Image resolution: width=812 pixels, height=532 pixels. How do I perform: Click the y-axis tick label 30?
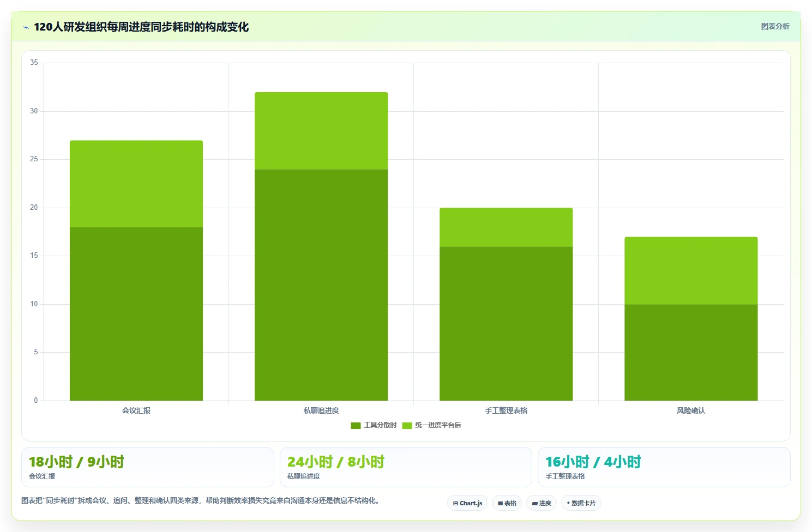pos(34,111)
